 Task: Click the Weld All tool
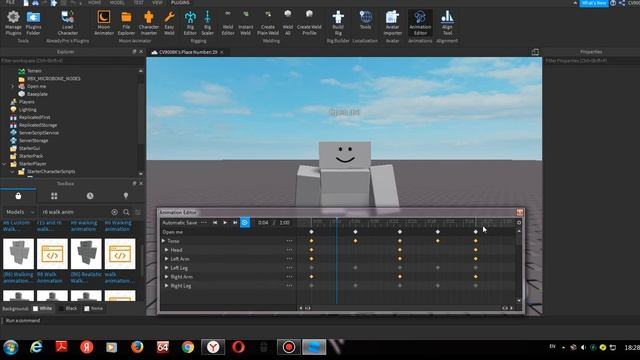tap(288, 23)
